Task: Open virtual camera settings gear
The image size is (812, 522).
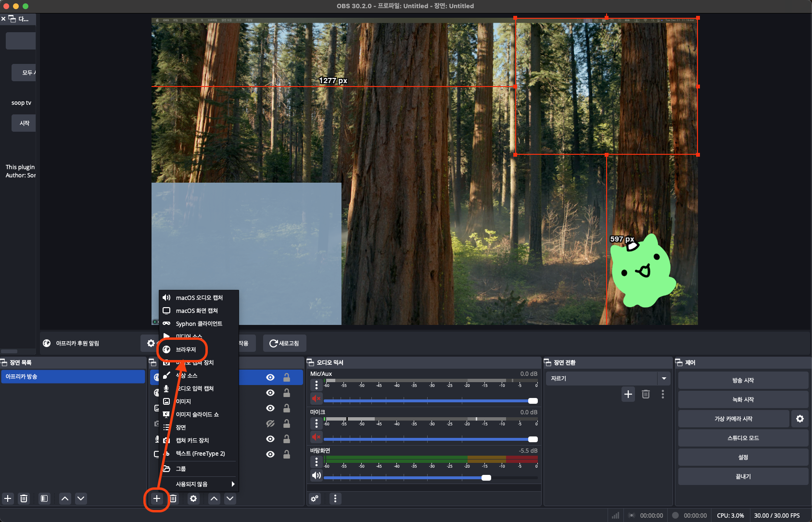Action: pyautogui.click(x=800, y=419)
